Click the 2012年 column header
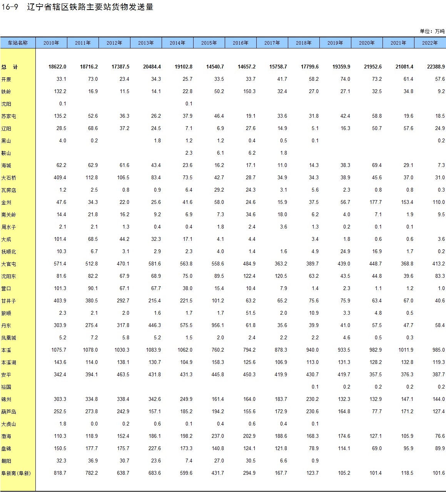Viewport: 446px width, 504px height. [114, 43]
